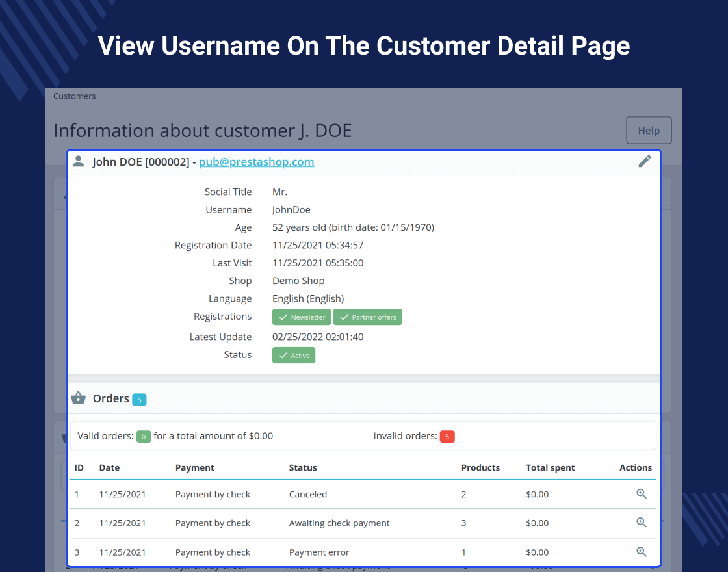728x572 pixels.
Task: Click the latest update 02/25/2022 02:01:40
Action: pyautogui.click(x=318, y=337)
